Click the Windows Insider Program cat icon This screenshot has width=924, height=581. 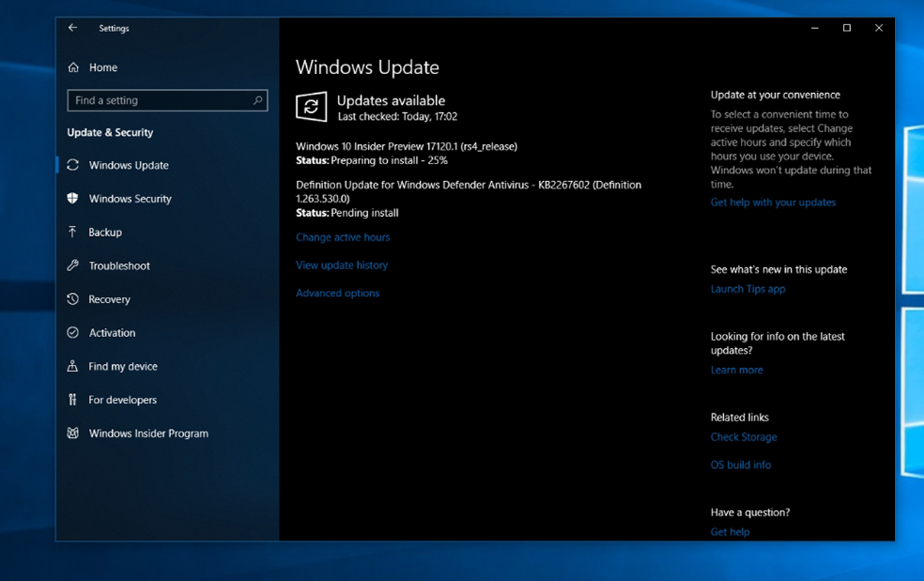(x=73, y=433)
